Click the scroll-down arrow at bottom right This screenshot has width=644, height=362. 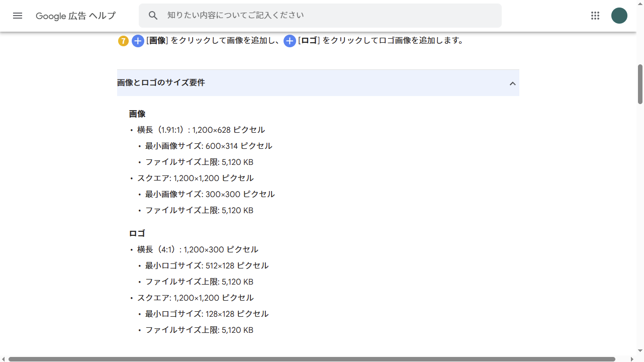640,350
